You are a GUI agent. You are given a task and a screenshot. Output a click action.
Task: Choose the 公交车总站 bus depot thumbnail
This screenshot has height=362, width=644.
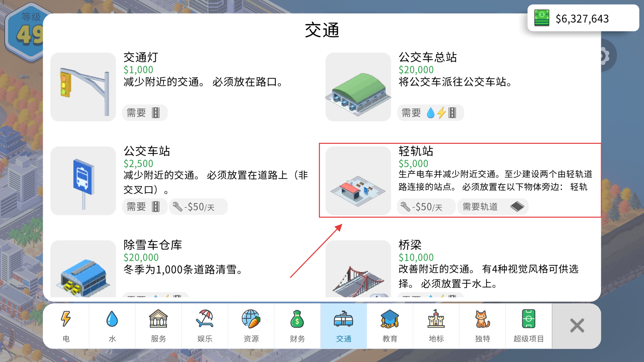coord(358,87)
